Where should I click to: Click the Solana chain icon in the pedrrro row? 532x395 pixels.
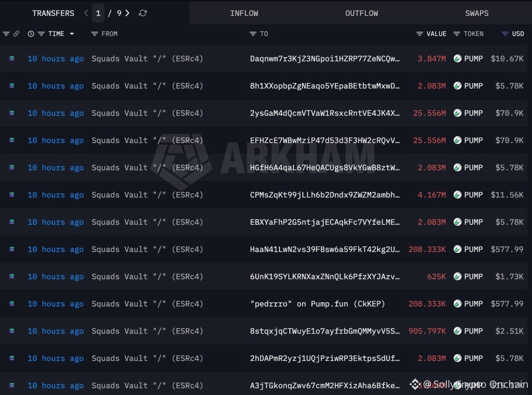click(x=12, y=304)
